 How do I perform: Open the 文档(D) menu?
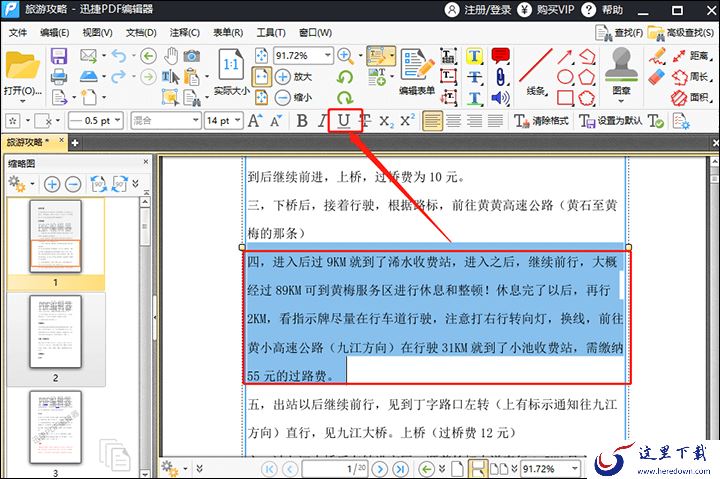pos(141,33)
